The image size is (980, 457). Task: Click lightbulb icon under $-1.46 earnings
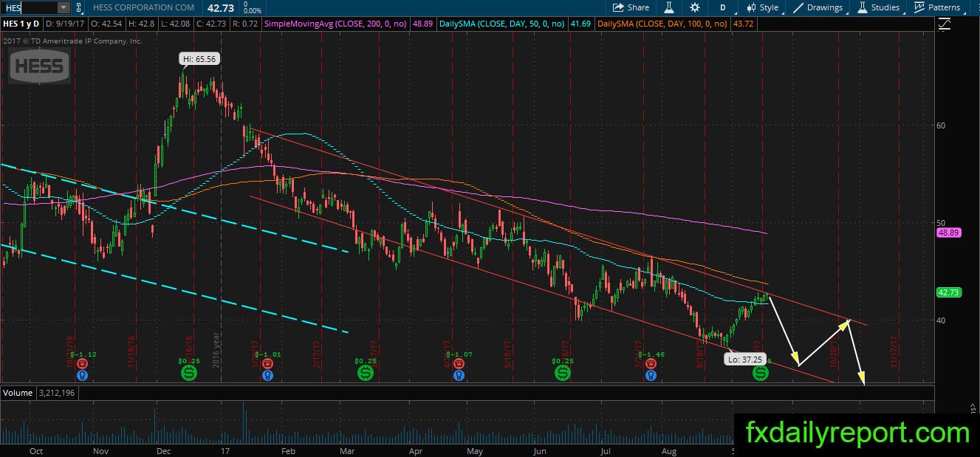click(649, 375)
